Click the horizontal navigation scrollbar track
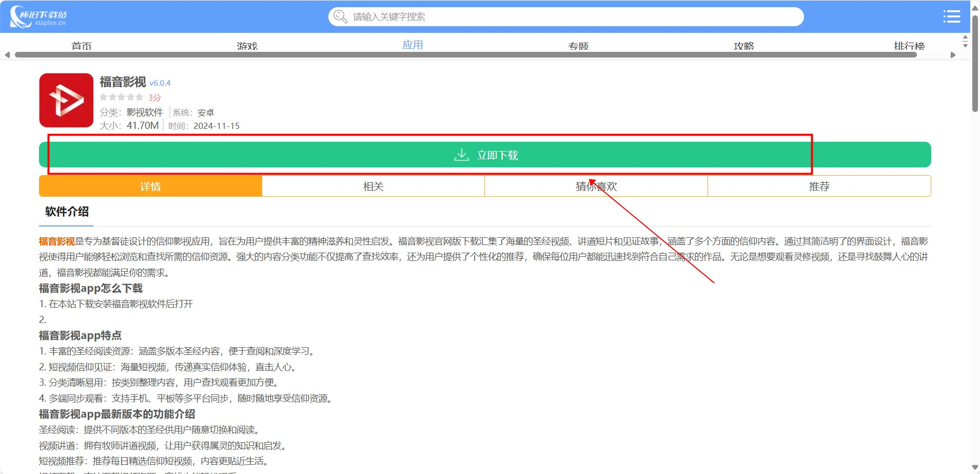The image size is (980, 474). pyautogui.click(x=466, y=55)
